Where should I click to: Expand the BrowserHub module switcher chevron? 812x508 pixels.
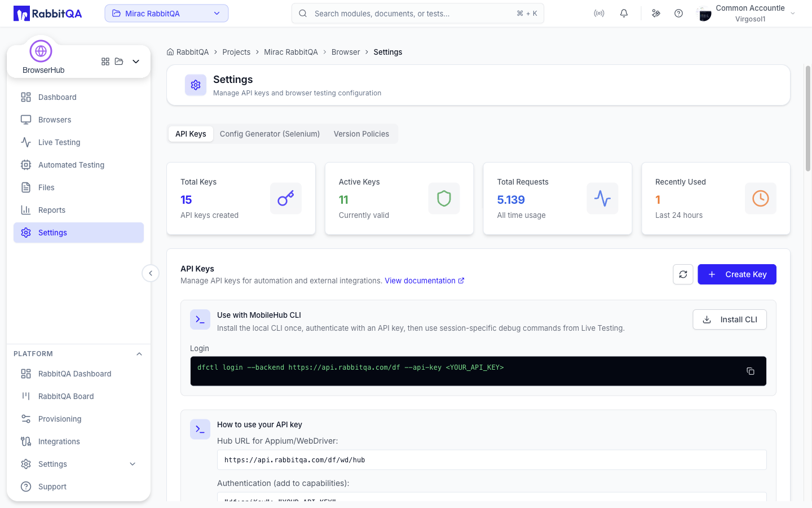[x=136, y=62]
